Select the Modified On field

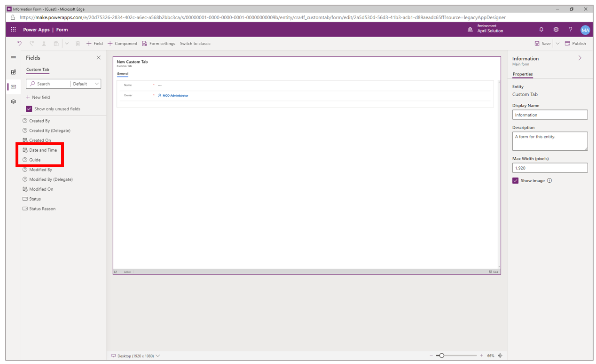pyautogui.click(x=38, y=189)
